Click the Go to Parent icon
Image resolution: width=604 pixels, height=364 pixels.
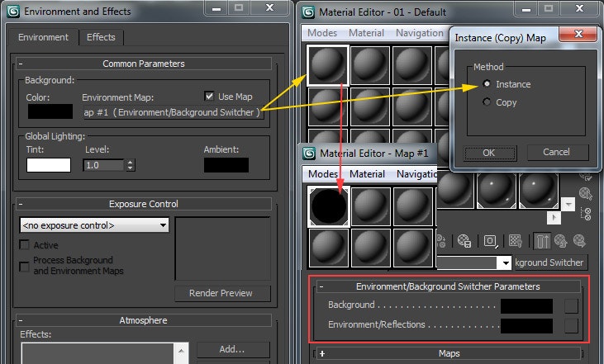(x=562, y=241)
